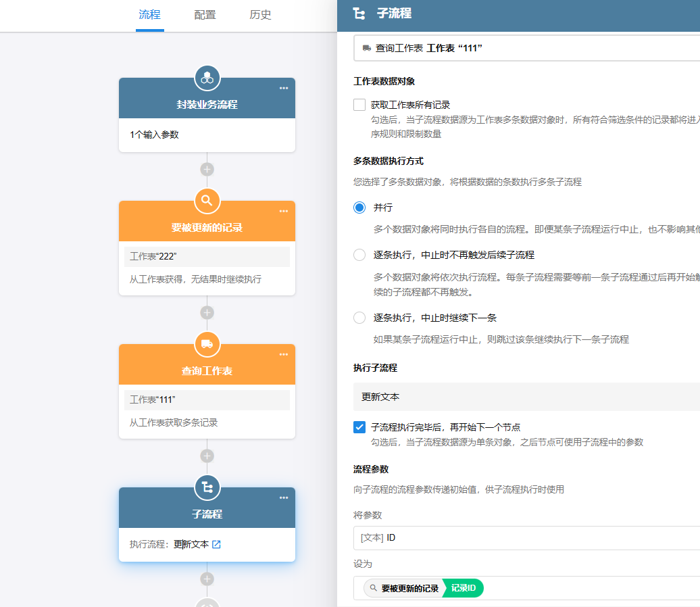Enable 获取工作表所有记录 checkbox
The image size is (700, 607).
tap(359, 105)
